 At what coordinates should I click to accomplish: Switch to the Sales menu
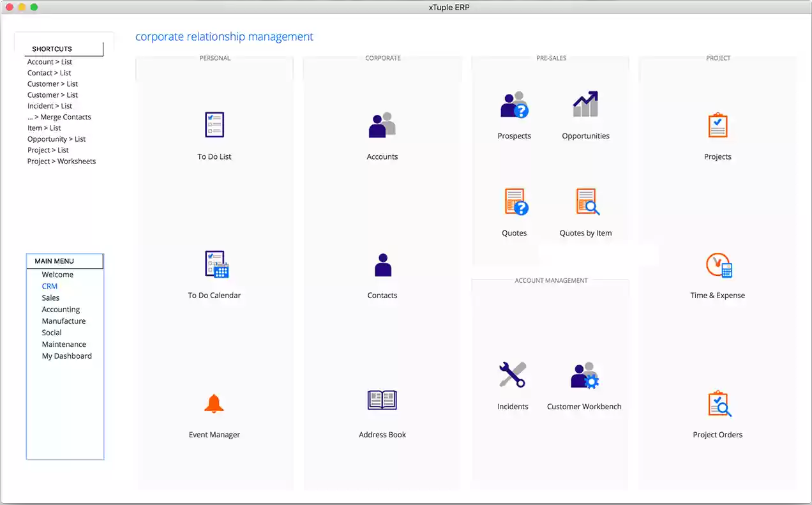pos(50,298)
